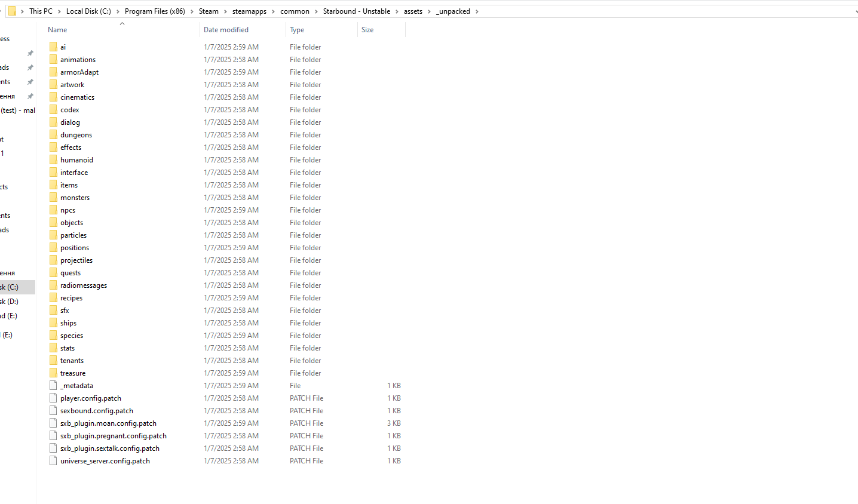Navigate to Local Disk (C:) in the breadcrumb

coord(88,11)
